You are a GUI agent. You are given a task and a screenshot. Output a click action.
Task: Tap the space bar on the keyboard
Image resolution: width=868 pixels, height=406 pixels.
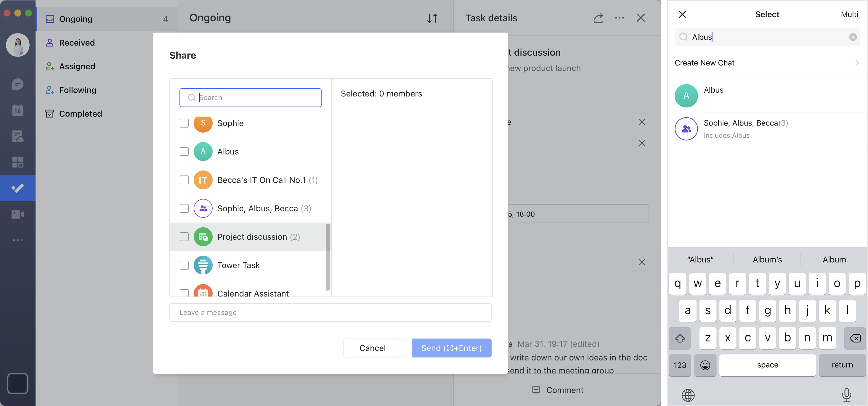click(767, 365)
